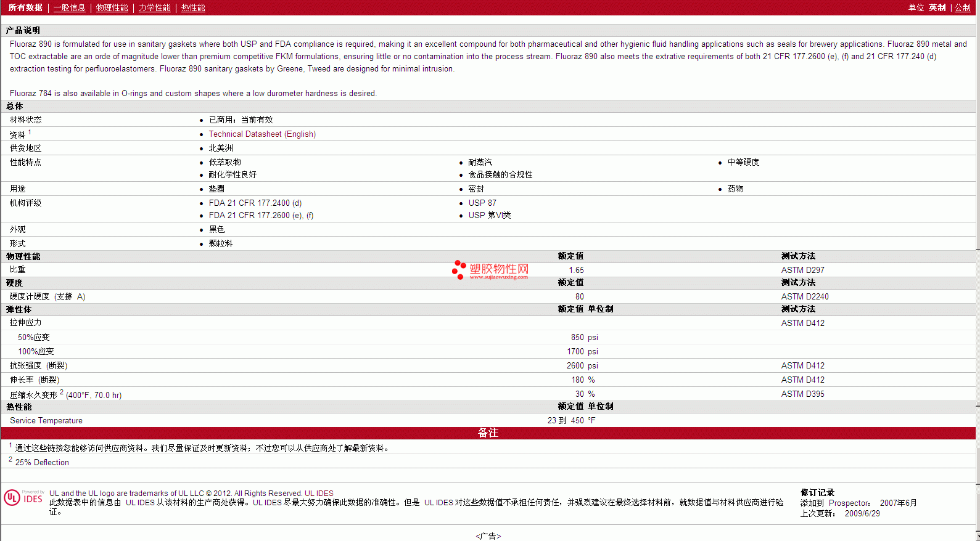
Task: Click the ASTM D2240 test method
Action: click(805, 296)
